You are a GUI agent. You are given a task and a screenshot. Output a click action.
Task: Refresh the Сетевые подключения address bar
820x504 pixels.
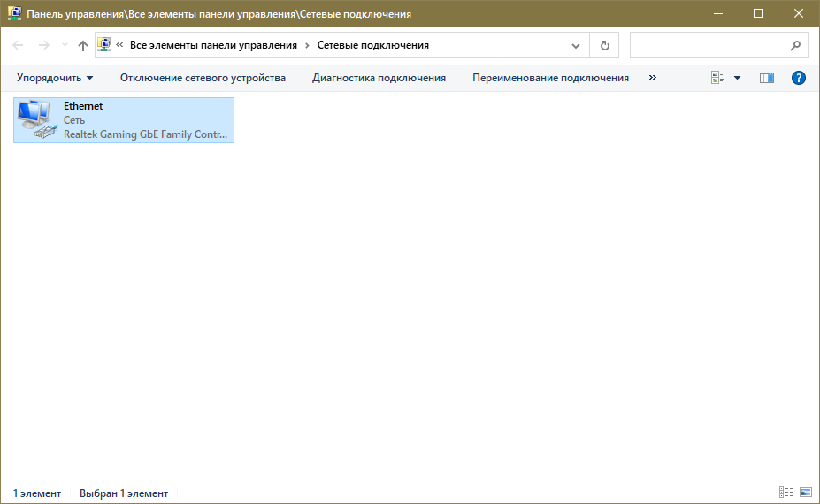[604, 45]
